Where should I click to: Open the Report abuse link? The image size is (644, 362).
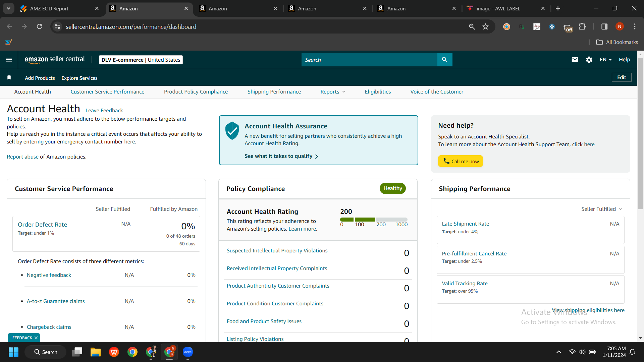(x=22, y=157)
